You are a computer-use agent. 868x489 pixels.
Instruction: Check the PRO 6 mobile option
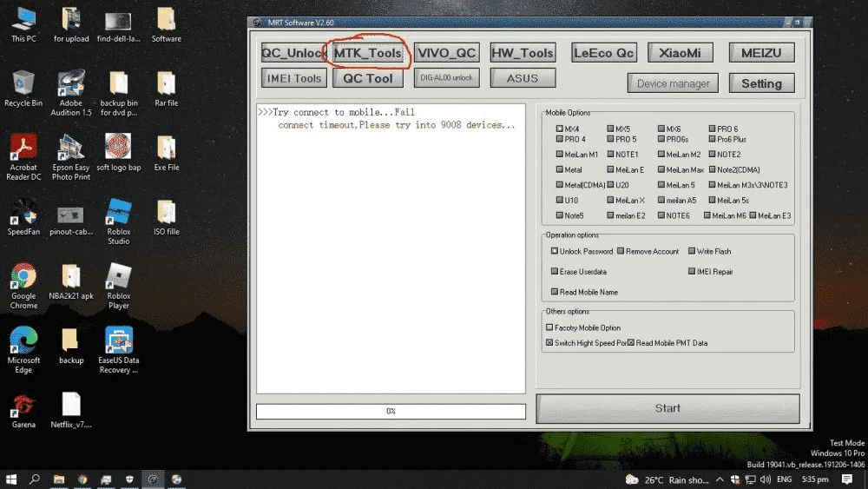(x=713, y=129)
